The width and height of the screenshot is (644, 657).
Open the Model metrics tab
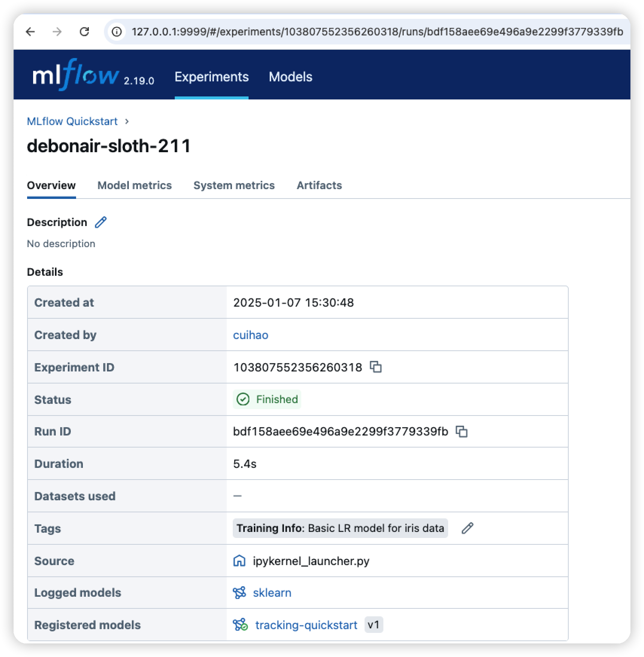pos(134,185)
